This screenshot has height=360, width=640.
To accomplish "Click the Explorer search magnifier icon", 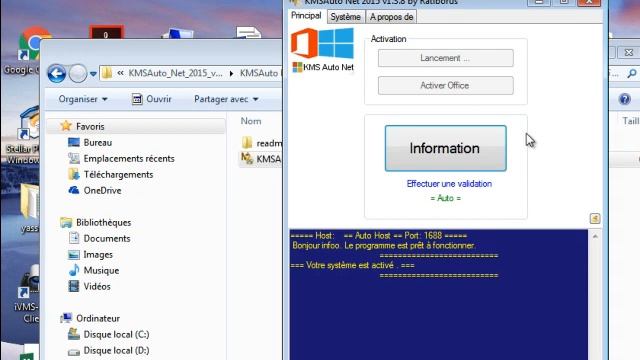I will [x=632, y=74].
